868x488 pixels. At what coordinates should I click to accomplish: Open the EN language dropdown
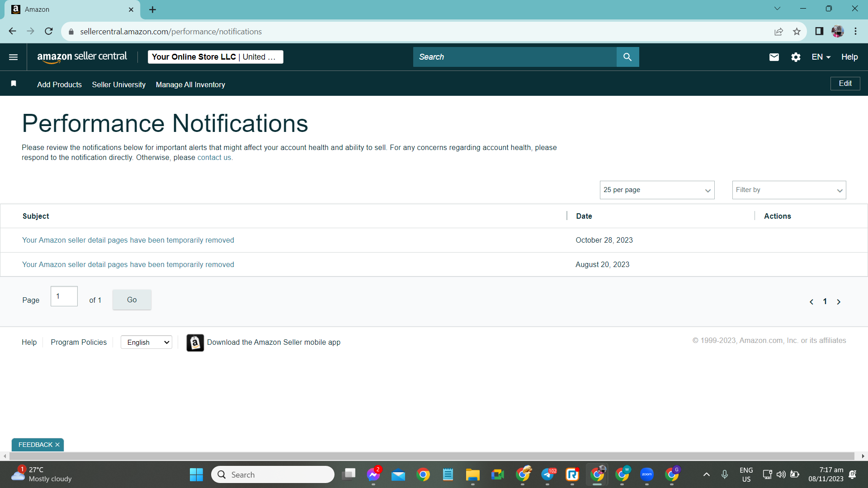click(821, 57)
